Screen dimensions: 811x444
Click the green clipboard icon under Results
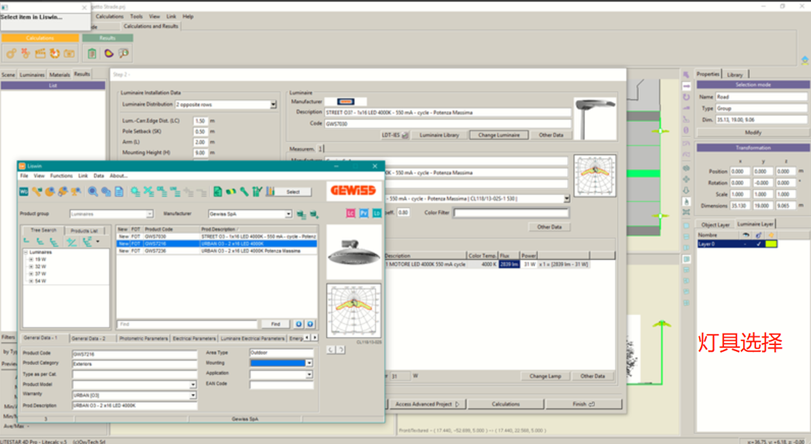[92, 53]
